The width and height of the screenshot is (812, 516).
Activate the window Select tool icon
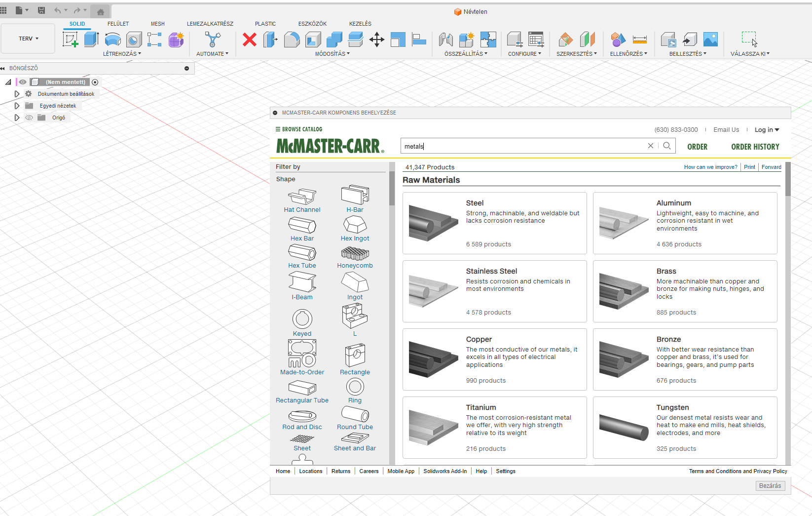click(749, 39)
